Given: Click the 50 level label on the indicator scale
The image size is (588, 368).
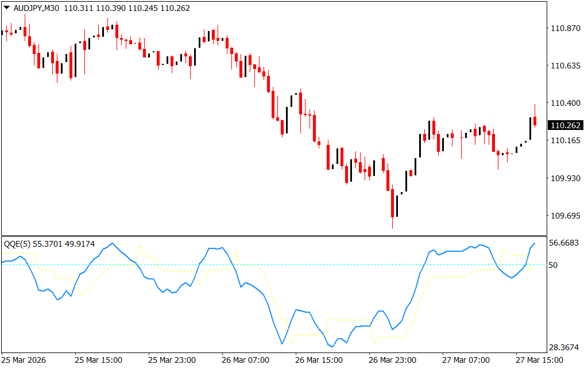Looking at the screenshot, I should click(554, 265).
